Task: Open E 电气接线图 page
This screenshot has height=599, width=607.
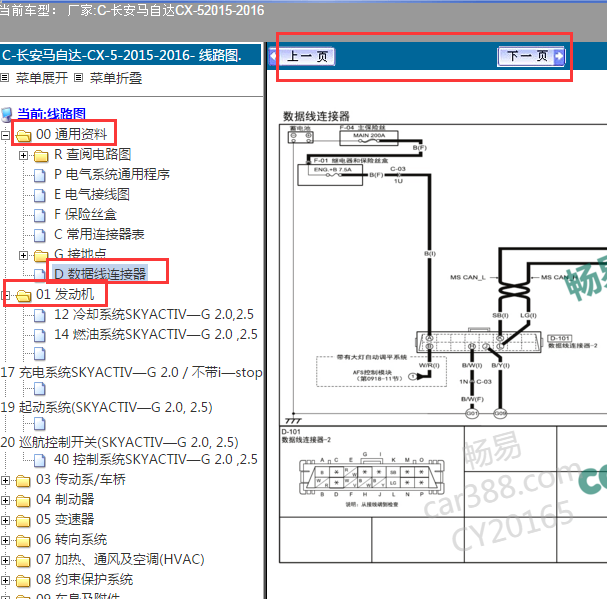Action: pyautogui.click(x=92, y=194)
